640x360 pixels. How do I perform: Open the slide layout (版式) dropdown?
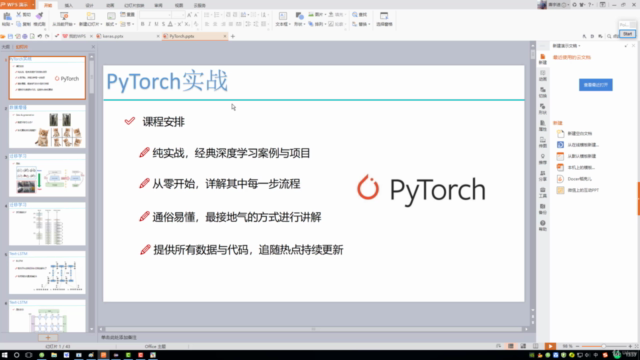click(111, 24)
